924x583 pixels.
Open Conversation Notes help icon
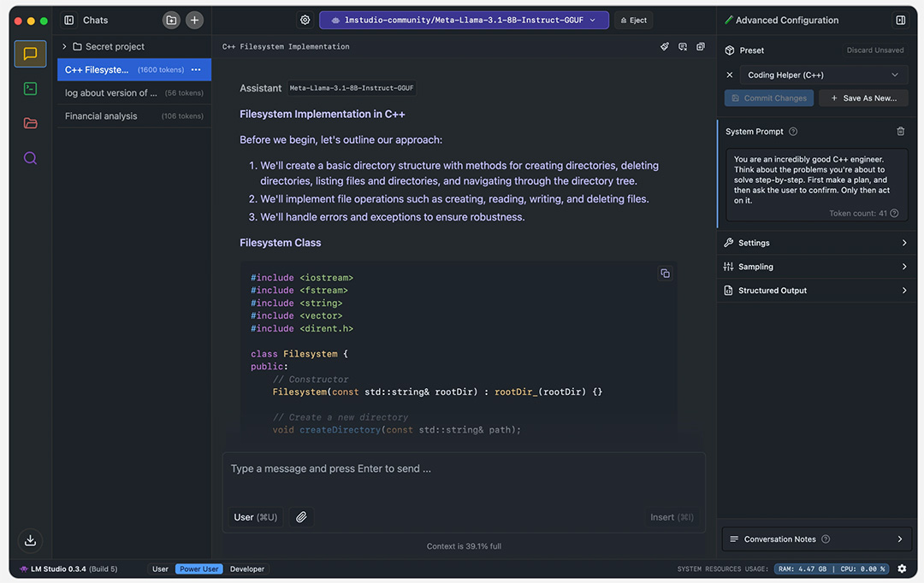tap(826, 539)
